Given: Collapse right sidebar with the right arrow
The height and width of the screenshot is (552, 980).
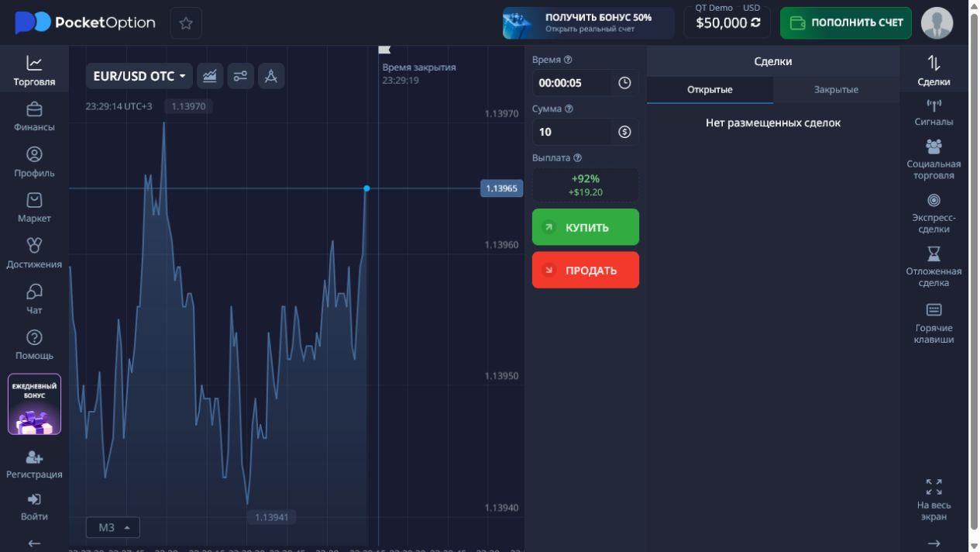Looking at the screenshot, I should coord(934,543).
